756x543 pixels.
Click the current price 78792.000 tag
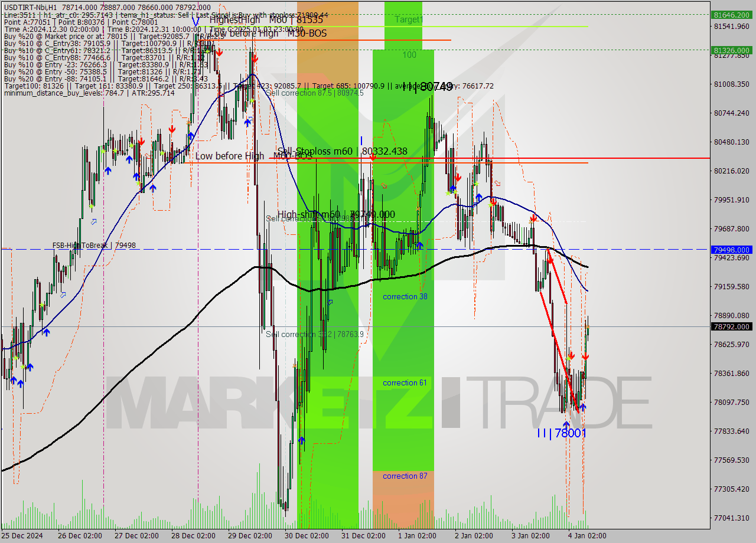(732, 326)
